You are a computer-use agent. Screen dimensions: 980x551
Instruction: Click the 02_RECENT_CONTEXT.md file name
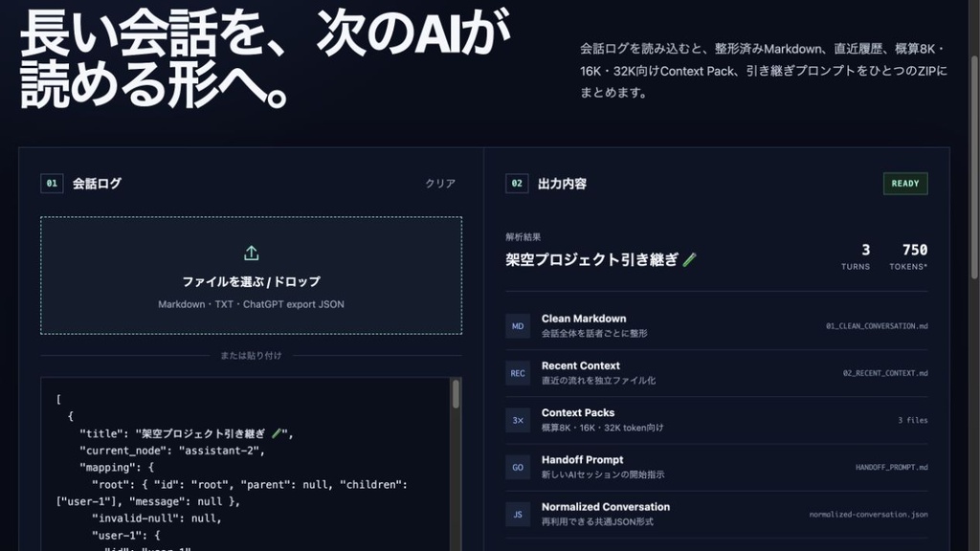click(885, 373)
